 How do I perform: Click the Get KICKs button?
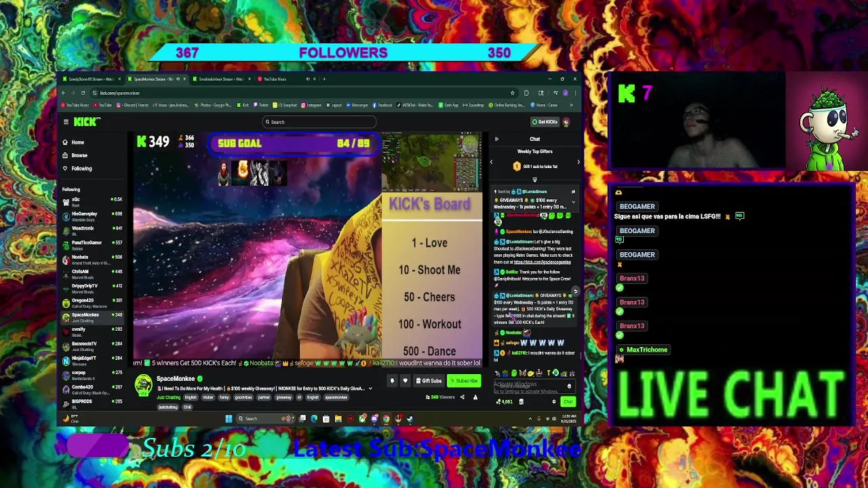(545, 122)
